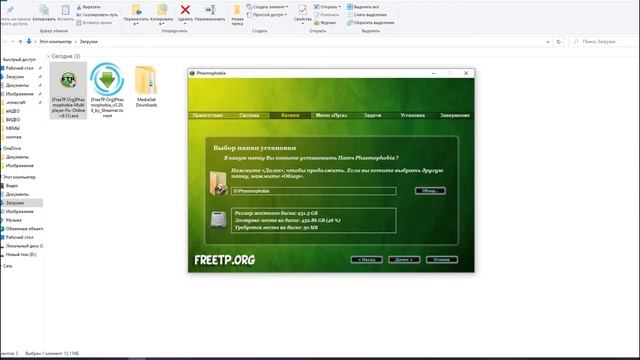The image size is (640, 360).
Task: Click Select all (Выделить все)
Action: tap(363, 7)
